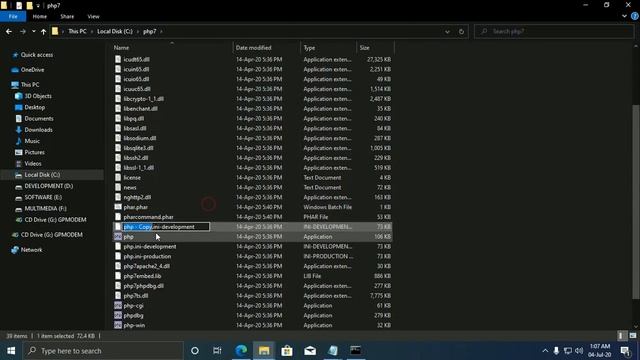Open Videos folder in sidebar
Viewport: 640px width, 360px height.
[x=33, y=164]
